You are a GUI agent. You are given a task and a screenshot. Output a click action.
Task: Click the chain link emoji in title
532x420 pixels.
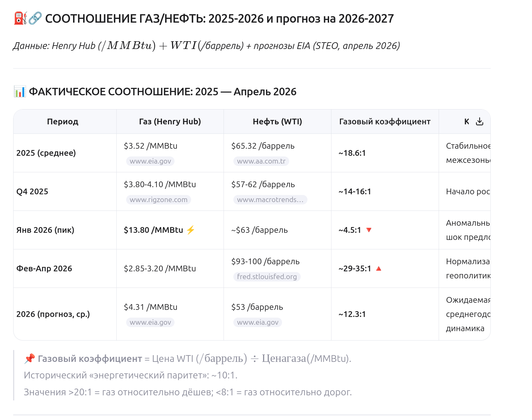35,18
